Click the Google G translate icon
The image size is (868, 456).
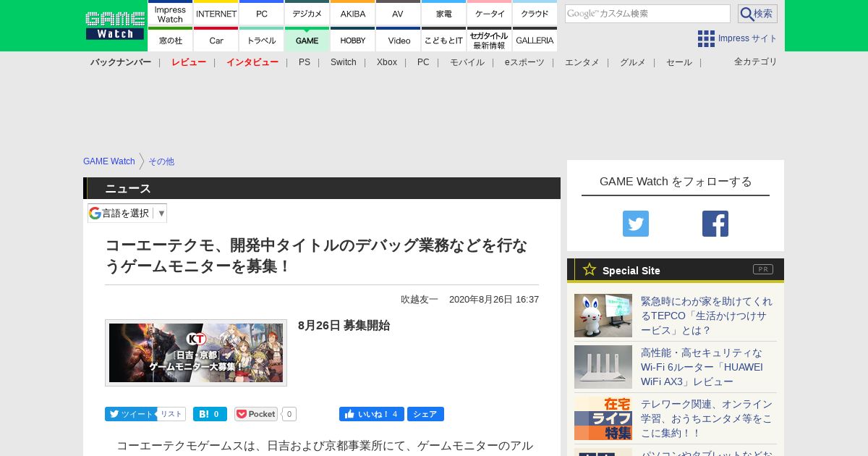95,213
